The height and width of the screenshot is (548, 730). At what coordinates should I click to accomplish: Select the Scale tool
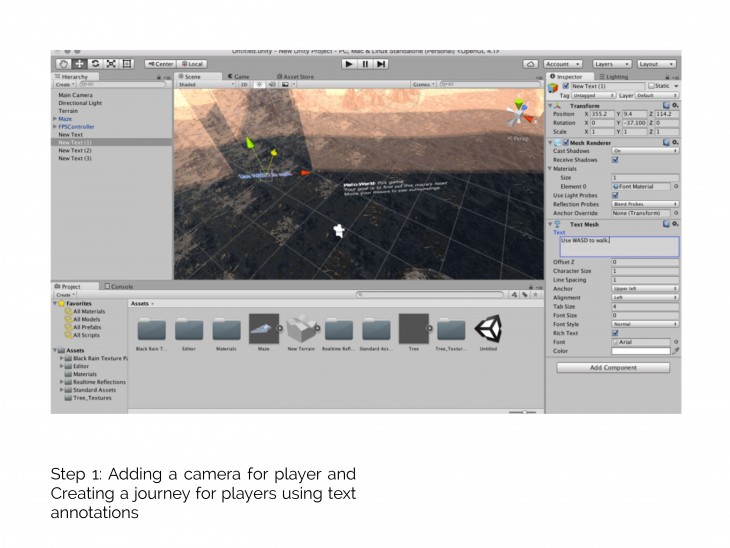point(111,64)
